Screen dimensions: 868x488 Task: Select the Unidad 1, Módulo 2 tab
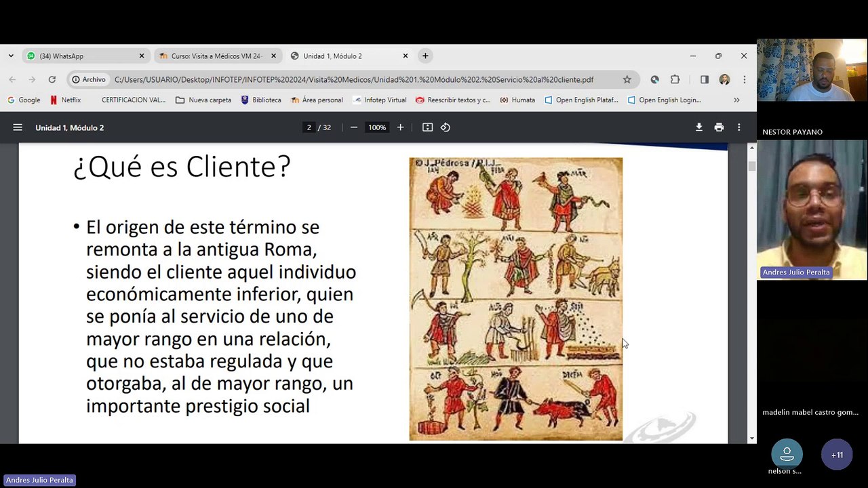pos(349,56)
